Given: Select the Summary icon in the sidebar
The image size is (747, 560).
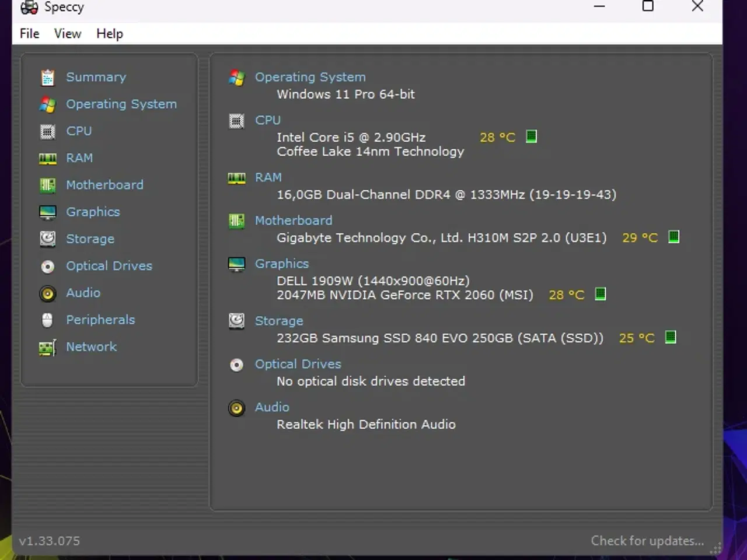Looking at the screenshot, I should point(47,76).
